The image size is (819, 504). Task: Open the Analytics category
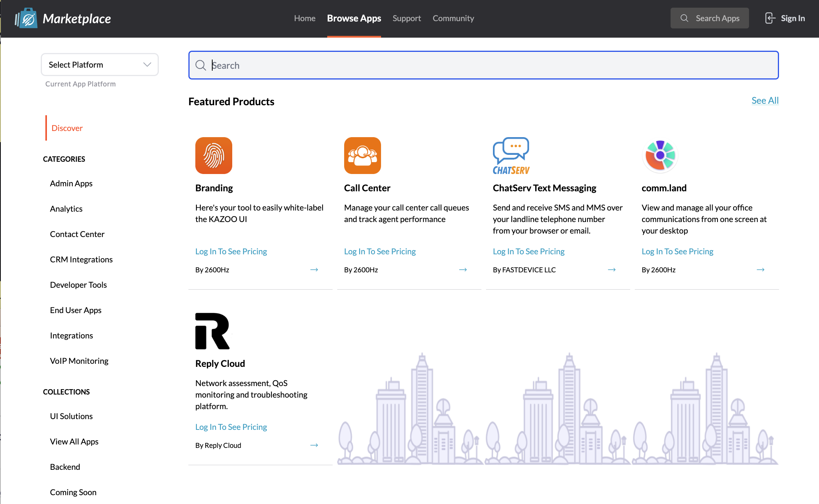66,209
